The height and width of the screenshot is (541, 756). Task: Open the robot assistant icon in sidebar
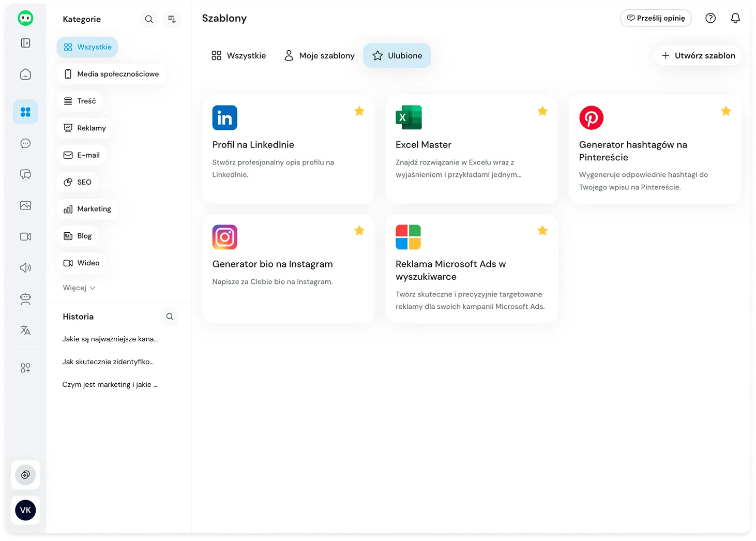25,299
